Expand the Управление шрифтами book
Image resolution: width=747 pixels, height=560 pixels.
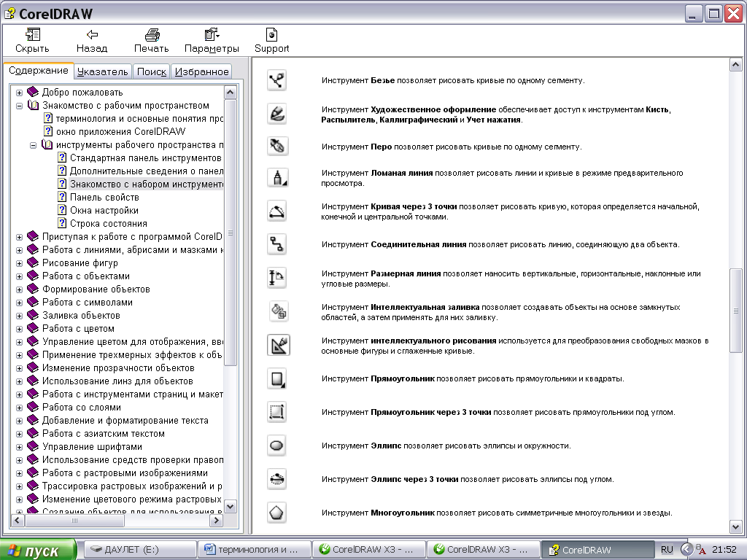tap(19, 447)
